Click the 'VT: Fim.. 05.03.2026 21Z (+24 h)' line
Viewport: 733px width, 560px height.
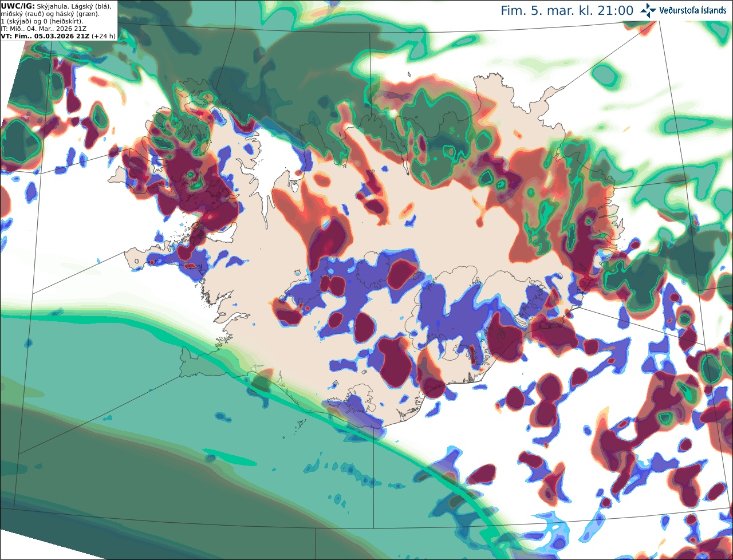pyautogui.click(x=58, y=36)
